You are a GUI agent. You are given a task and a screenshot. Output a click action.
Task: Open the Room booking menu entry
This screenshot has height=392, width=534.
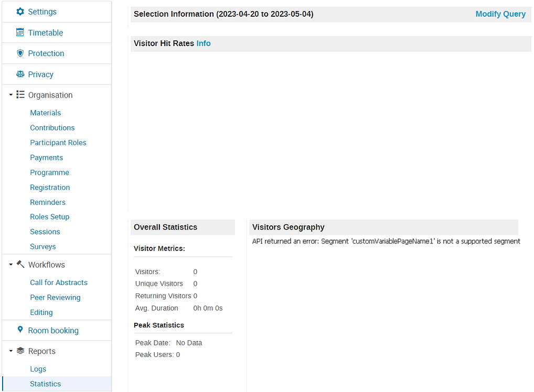coord(57,330)
